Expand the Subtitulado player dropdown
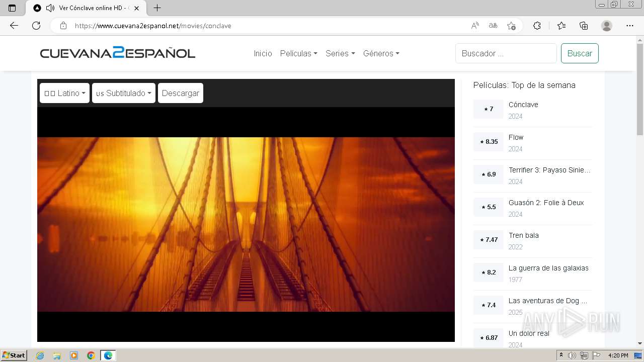Image resolution: width=644 pixels, height=362 pixels. click(124, 93)
